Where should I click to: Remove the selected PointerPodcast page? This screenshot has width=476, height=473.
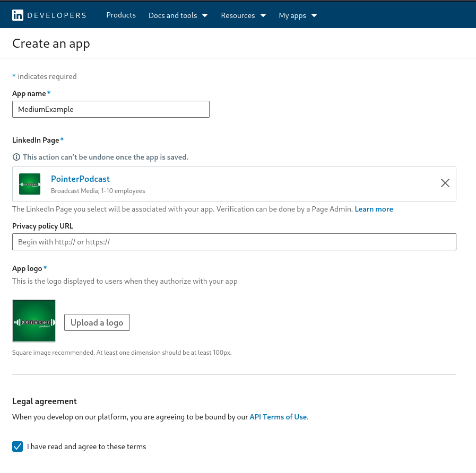(445, 183)
